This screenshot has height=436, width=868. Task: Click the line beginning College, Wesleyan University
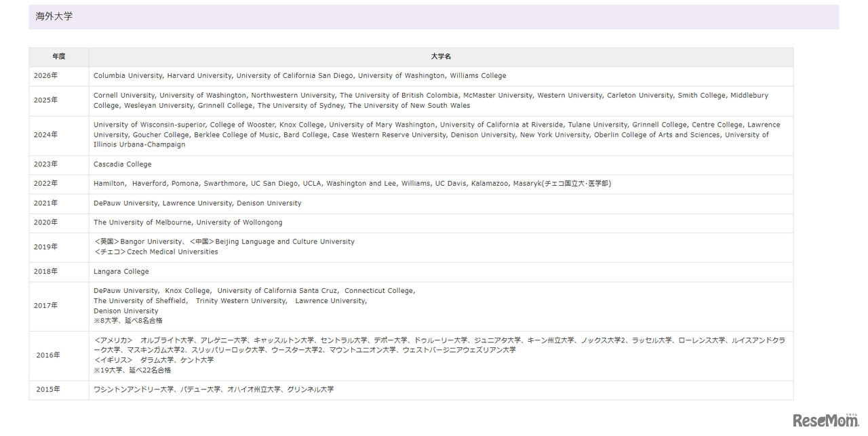281,106
